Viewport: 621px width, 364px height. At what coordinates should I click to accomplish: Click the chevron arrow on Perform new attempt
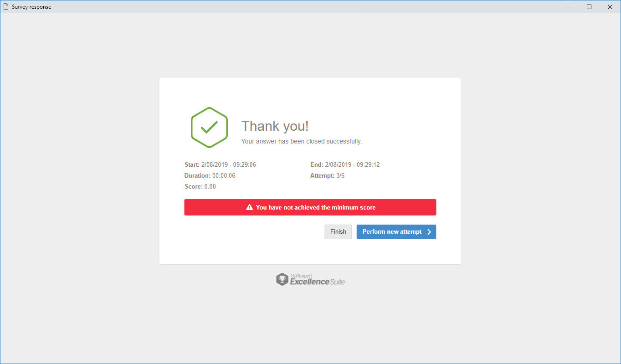click(x=429, y=232)
